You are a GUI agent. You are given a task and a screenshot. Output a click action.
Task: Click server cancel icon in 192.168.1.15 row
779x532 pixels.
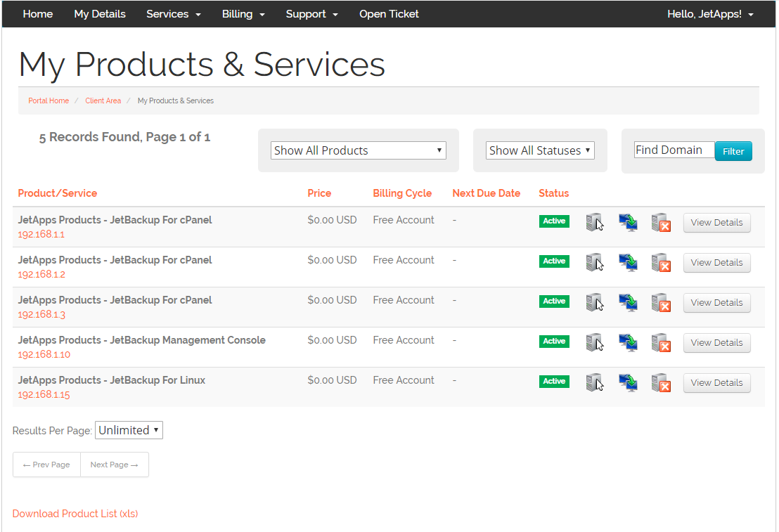(662, 382)
